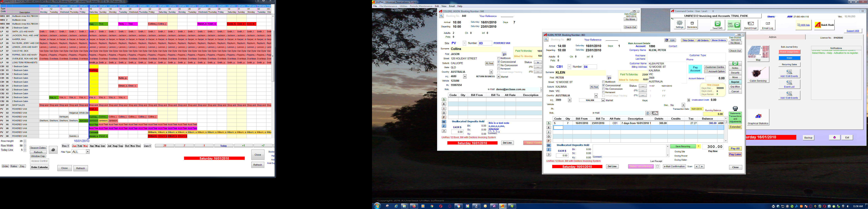Toggle Multibook checkbox in Collins booking
The height and width of the screenshot is (209, 868).
[499, 58]
